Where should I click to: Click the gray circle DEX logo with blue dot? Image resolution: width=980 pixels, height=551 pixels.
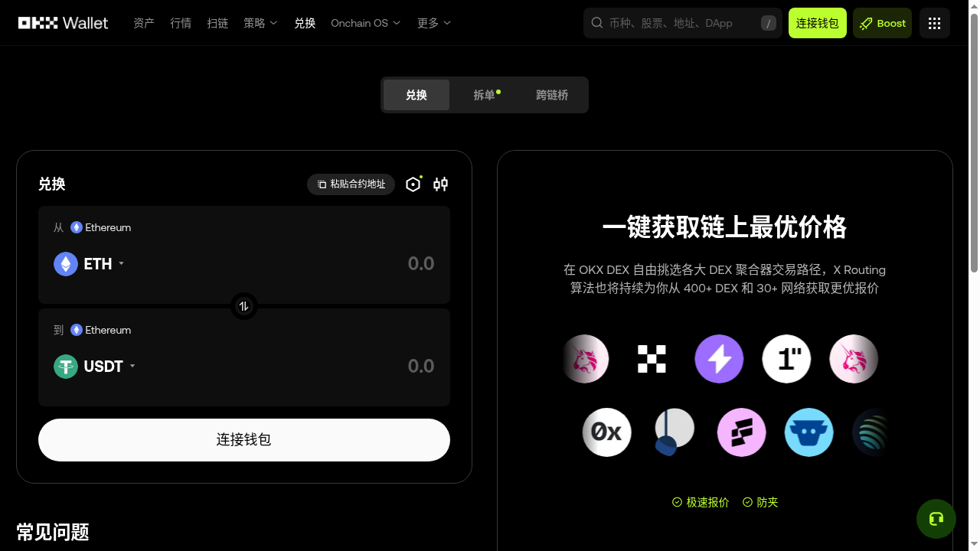[674, 432]
